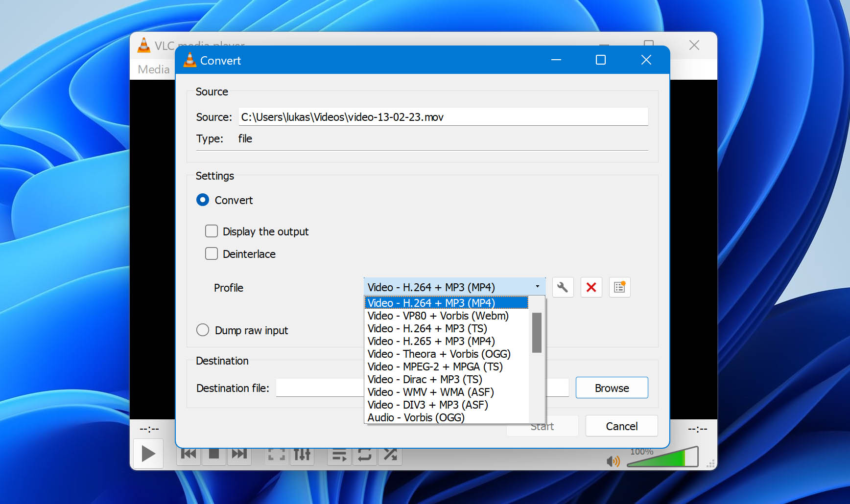Choose Video - Dirac + MP3 (TS)
The image size is (850, 504).
coord(447,379)
